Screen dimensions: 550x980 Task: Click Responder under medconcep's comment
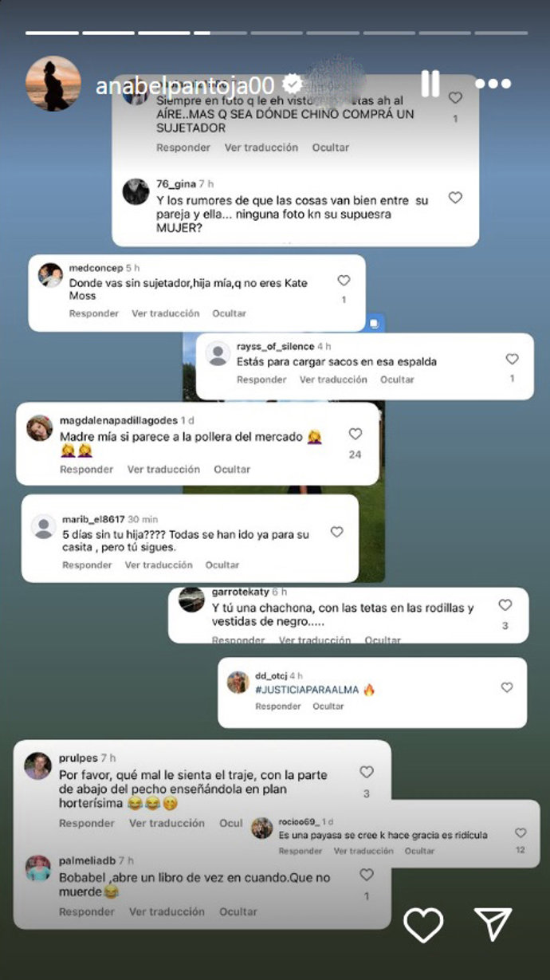pos(94,313)
